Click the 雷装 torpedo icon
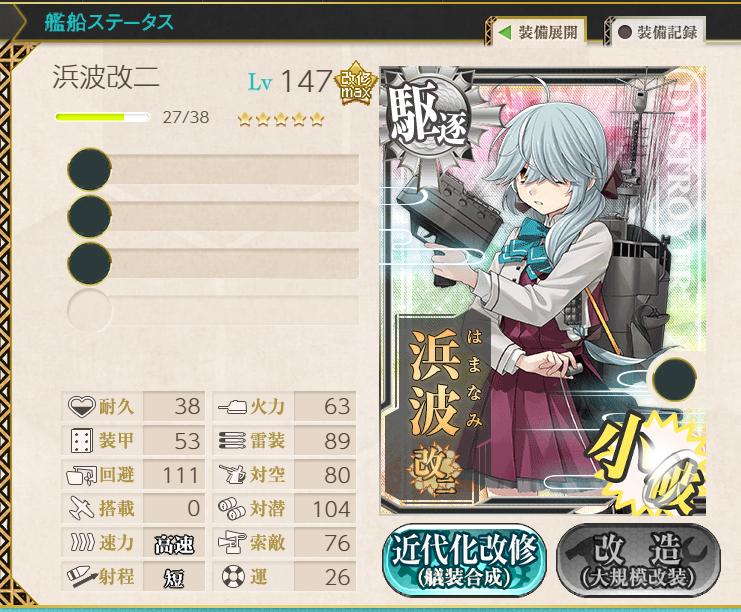The height and width of the screenshot is (612, 741). coord(233,440)
